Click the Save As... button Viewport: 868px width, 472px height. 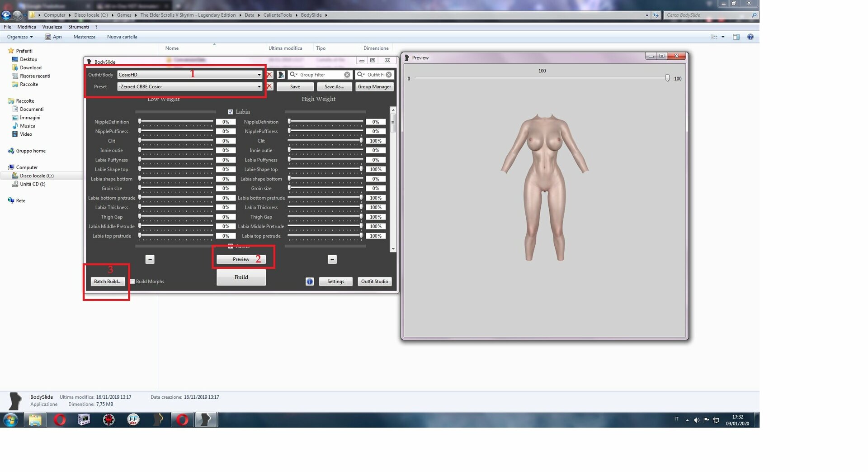(x=334, y=86)
